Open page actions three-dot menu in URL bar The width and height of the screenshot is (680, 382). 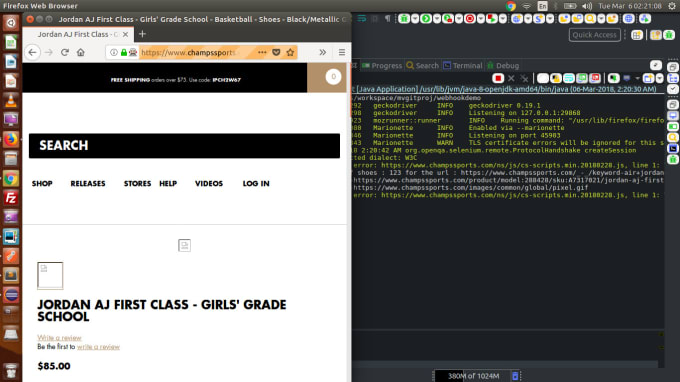click(262, 52)
